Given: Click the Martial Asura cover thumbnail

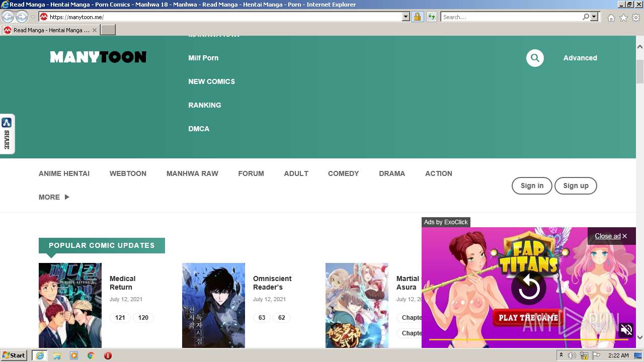Looking at the screenshot, I should click(x=357, y=305).
